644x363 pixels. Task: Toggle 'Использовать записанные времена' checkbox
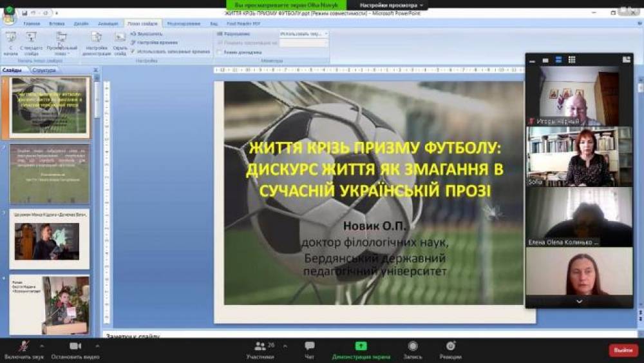click(x=133, y=52)
